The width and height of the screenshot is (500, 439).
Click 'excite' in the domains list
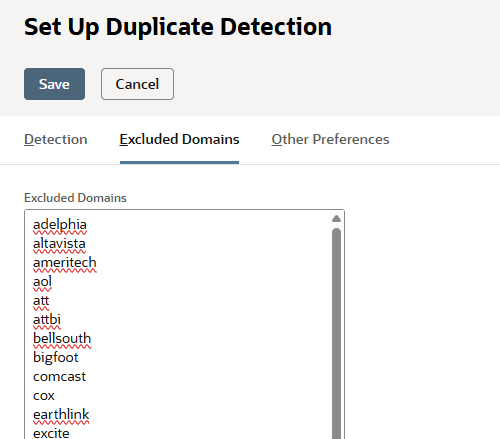click(51, 433)
